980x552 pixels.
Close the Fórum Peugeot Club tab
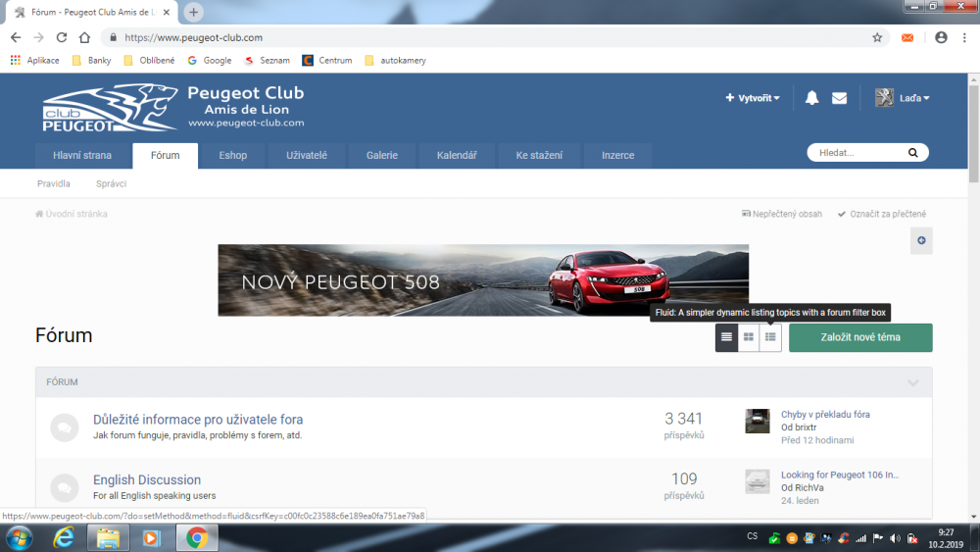(167, 12)
